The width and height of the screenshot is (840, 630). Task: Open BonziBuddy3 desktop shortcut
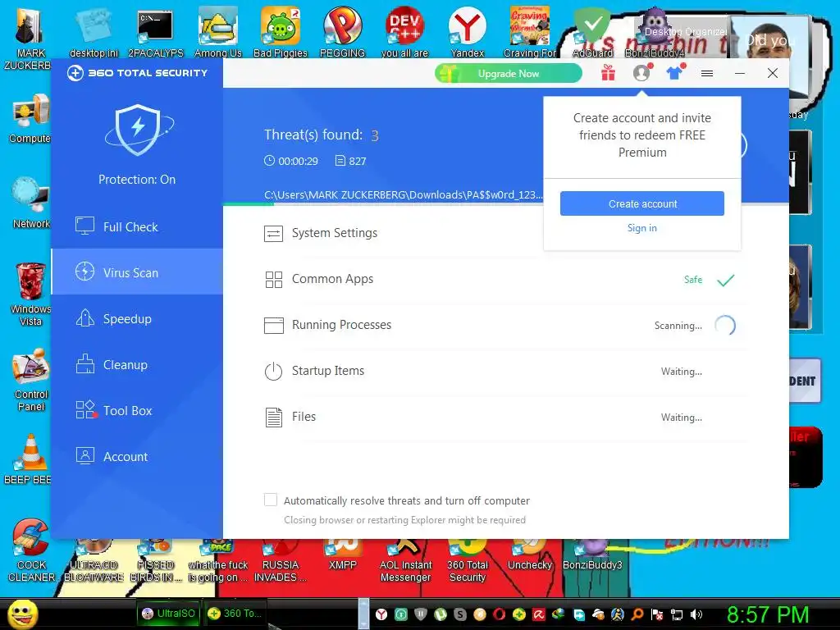click(x=592, y=555)
